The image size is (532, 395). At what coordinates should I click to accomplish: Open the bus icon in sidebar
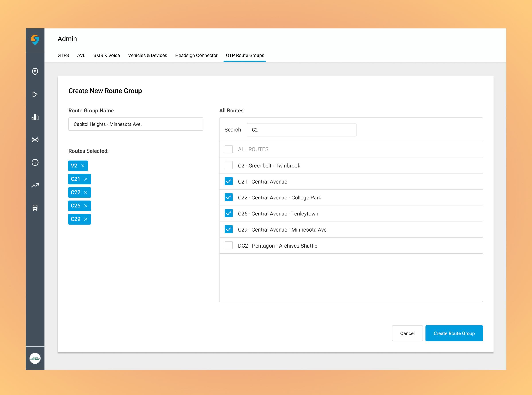tap(35, 207)
